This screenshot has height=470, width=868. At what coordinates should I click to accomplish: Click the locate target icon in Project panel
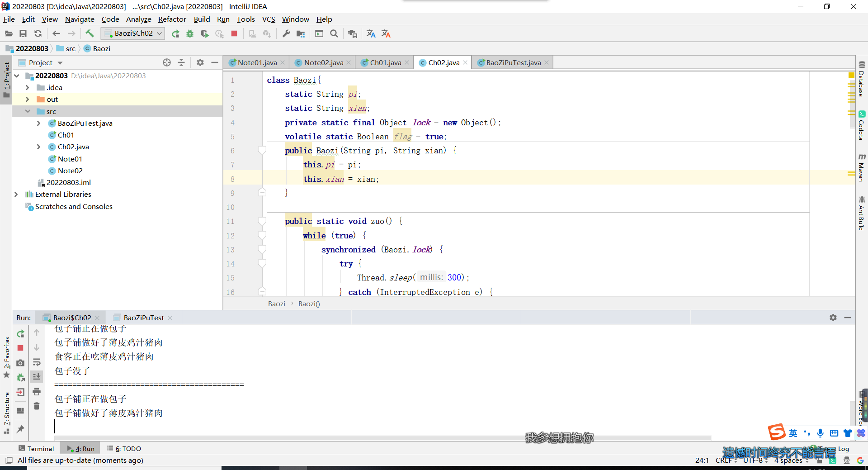tap(167, 62)
